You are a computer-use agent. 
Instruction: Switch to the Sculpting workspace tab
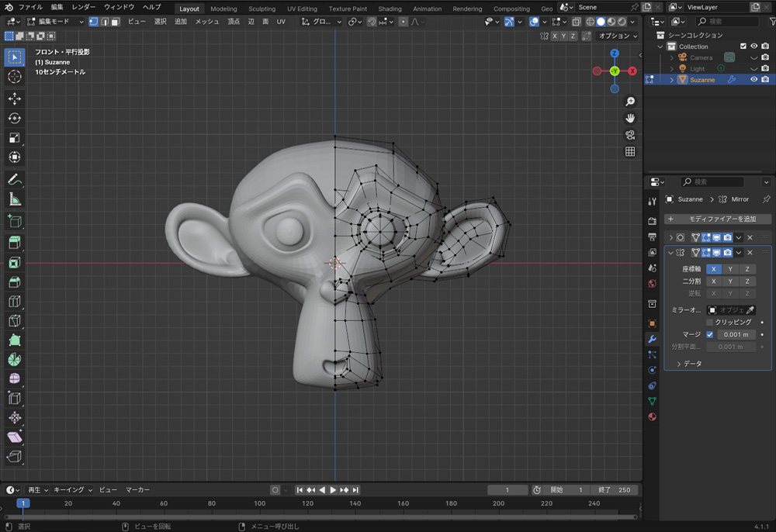pyautogui.click(x=262, y=9)
